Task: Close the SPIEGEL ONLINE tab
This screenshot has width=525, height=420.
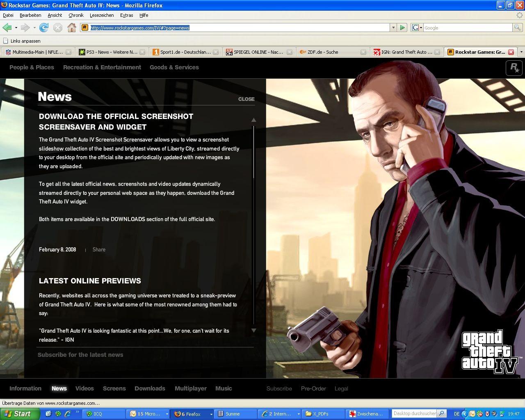Action: coord(290,52)
